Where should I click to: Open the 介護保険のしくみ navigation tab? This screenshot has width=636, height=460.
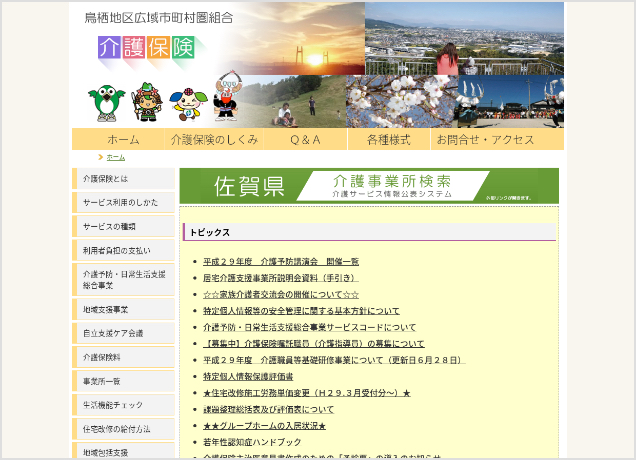pyautogui.click(x=214, y=140)
